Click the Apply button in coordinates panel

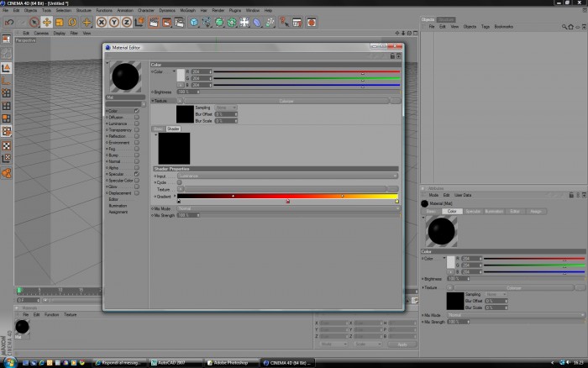pos(402,344)
